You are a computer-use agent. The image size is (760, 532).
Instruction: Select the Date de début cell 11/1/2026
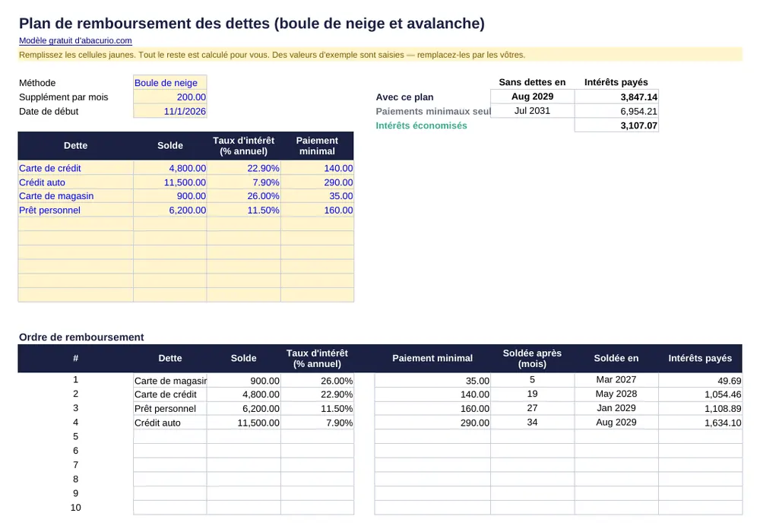170,112
